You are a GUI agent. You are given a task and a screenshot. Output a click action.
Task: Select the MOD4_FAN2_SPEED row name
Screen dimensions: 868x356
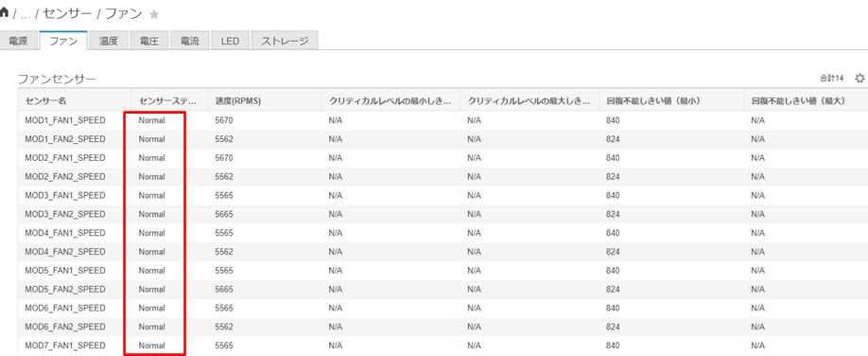64,252
